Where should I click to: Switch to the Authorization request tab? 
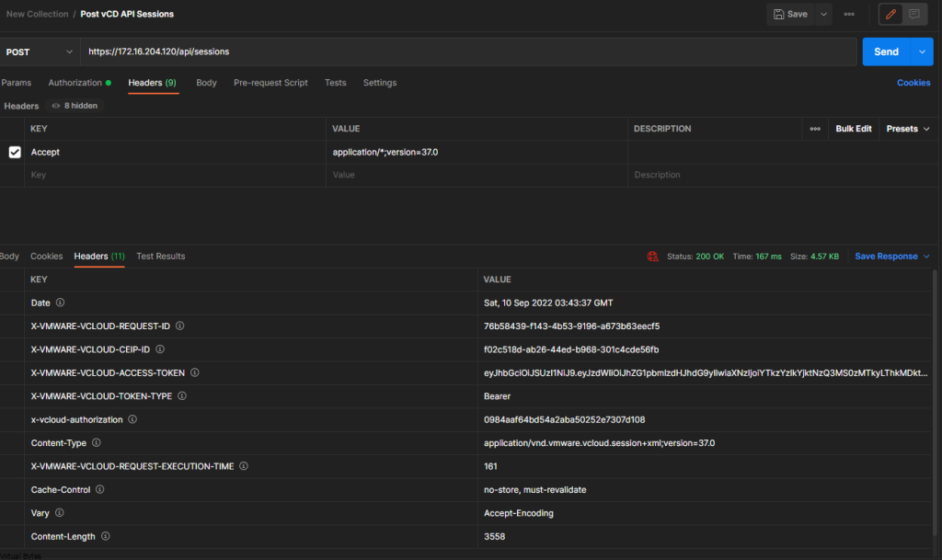tap(76, 83)
